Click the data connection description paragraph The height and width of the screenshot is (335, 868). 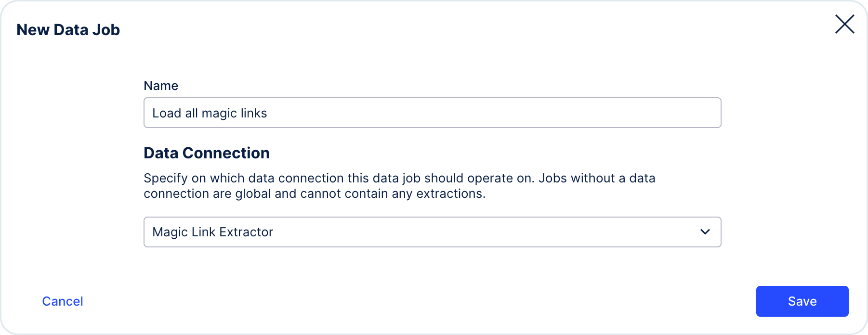click(399, 186)
